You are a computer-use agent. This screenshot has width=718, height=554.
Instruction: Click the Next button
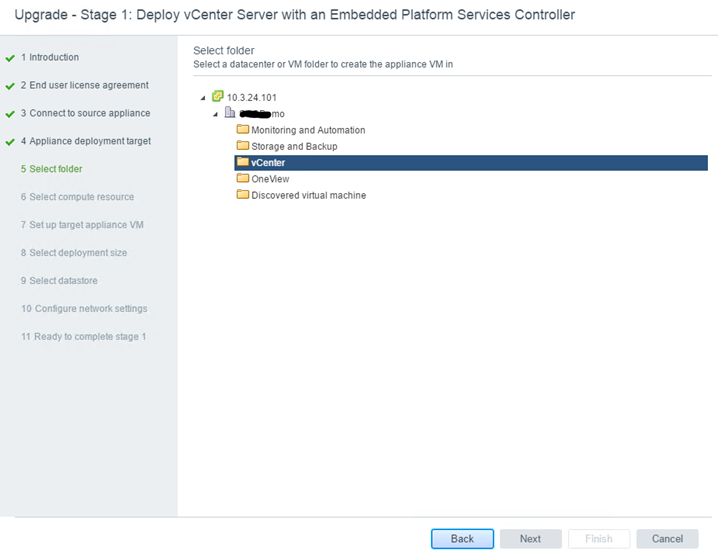pyautogui.click(x=530, y=539)
